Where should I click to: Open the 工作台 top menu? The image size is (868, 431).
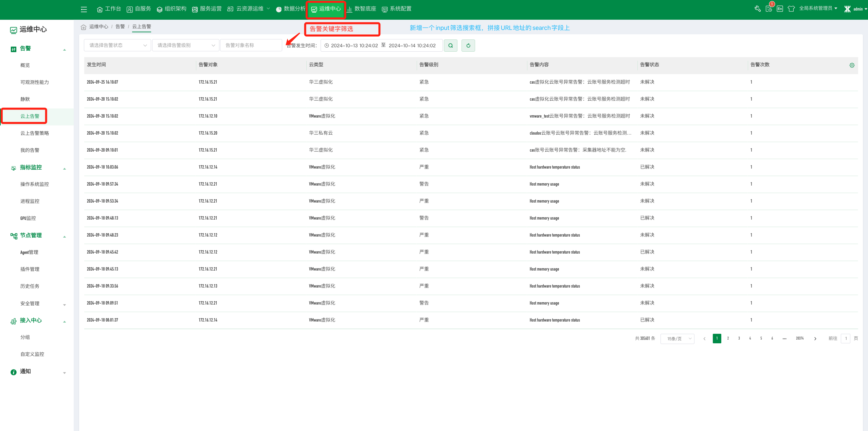[109, 9]
